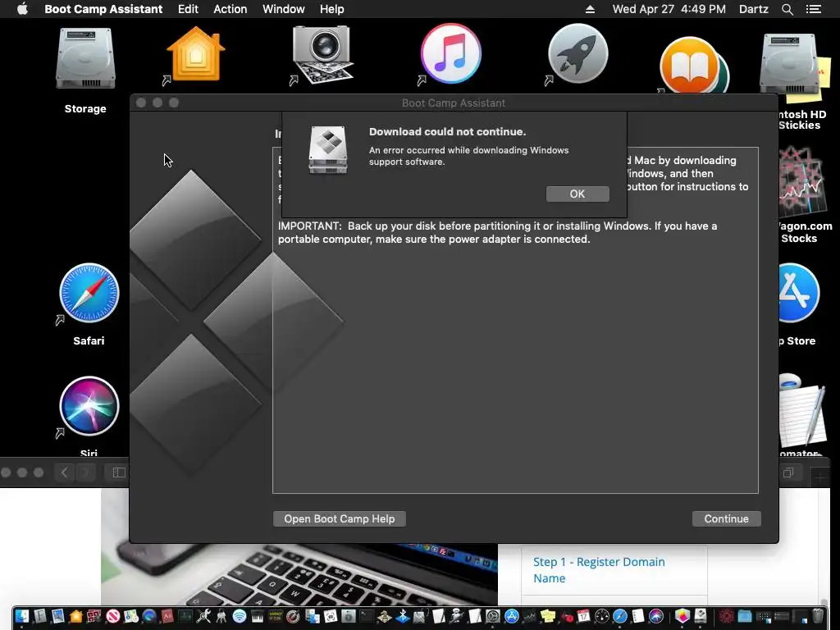840x630 pixels.
Task: Open News from the Dock
Action: [112, 616]
